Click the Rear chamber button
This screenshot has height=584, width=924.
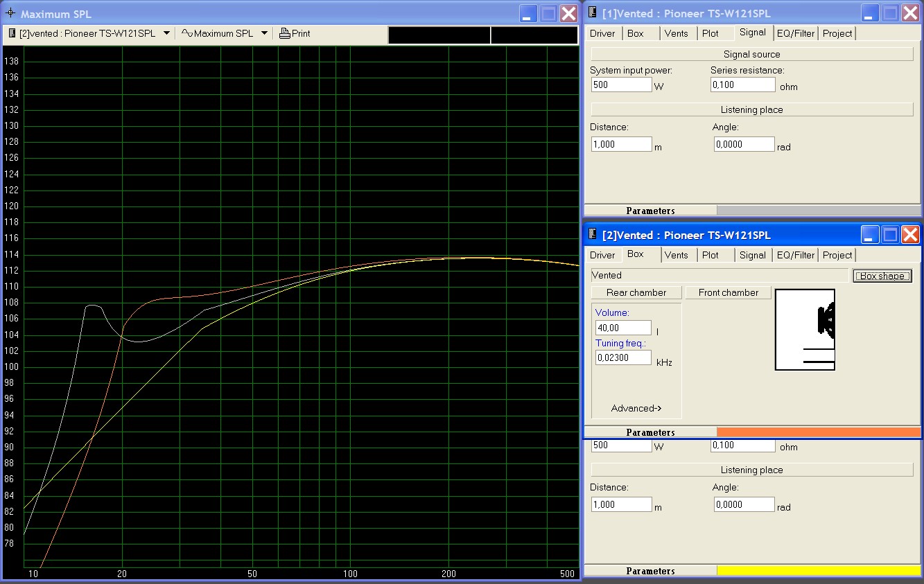tap(636, 292)
